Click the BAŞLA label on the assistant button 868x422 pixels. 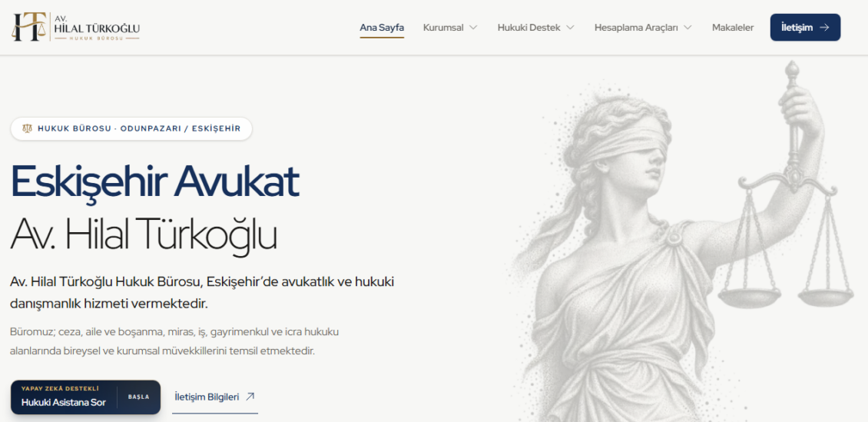[138, 397]
